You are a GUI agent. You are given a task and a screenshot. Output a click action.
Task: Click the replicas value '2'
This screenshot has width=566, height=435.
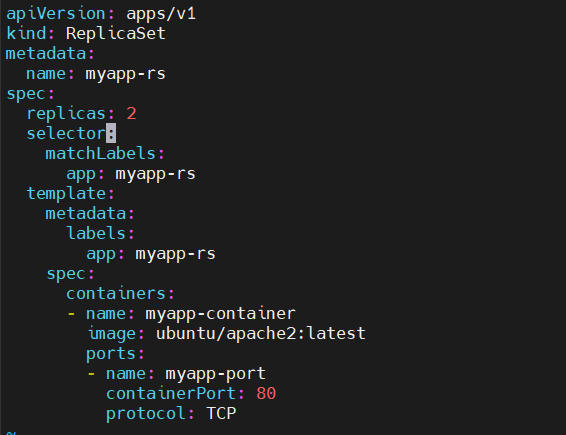131,114
